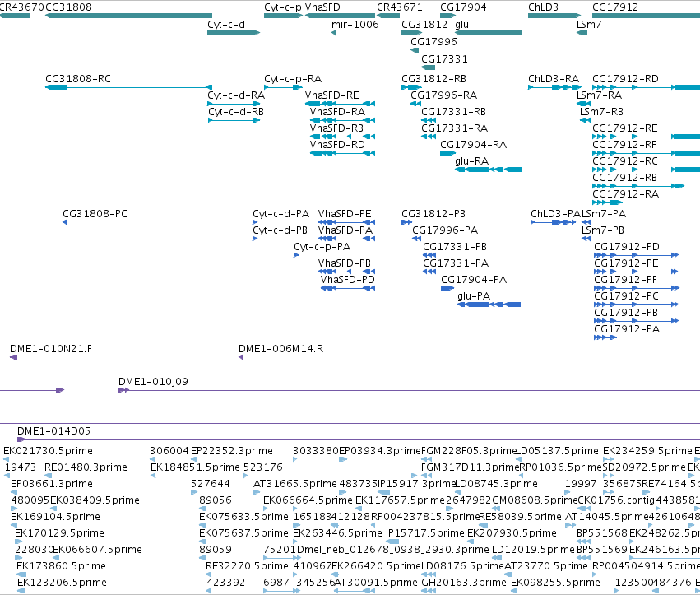Click the VhaSFD-RB transcript label

tap(336, 128)
